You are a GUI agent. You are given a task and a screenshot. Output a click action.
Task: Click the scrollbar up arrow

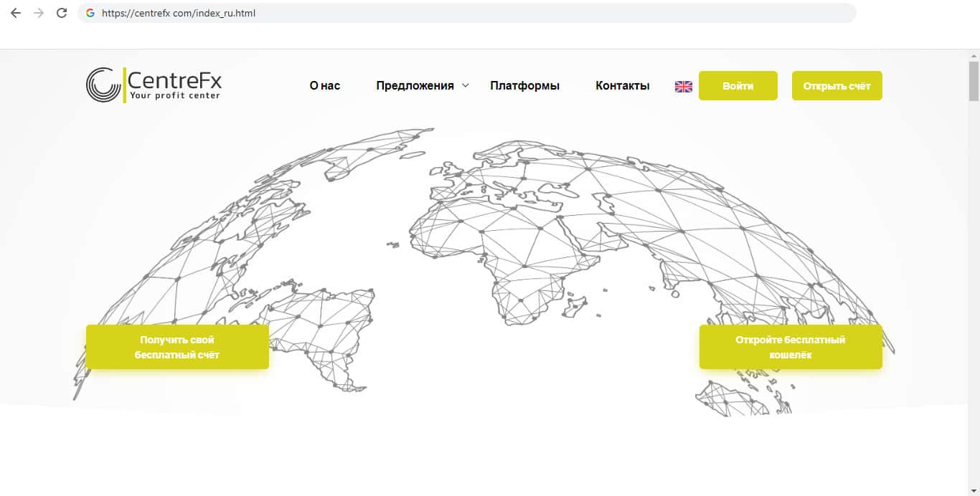[x=974, y=55]
